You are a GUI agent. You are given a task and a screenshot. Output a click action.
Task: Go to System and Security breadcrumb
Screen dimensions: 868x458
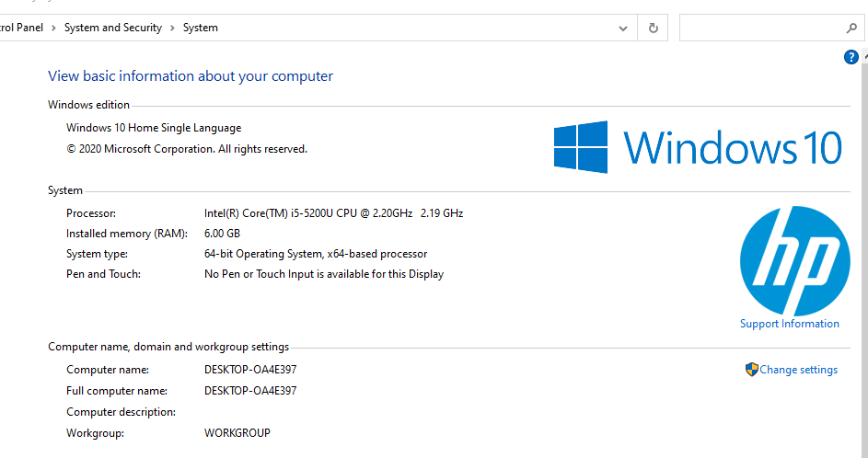pos(112,28)
